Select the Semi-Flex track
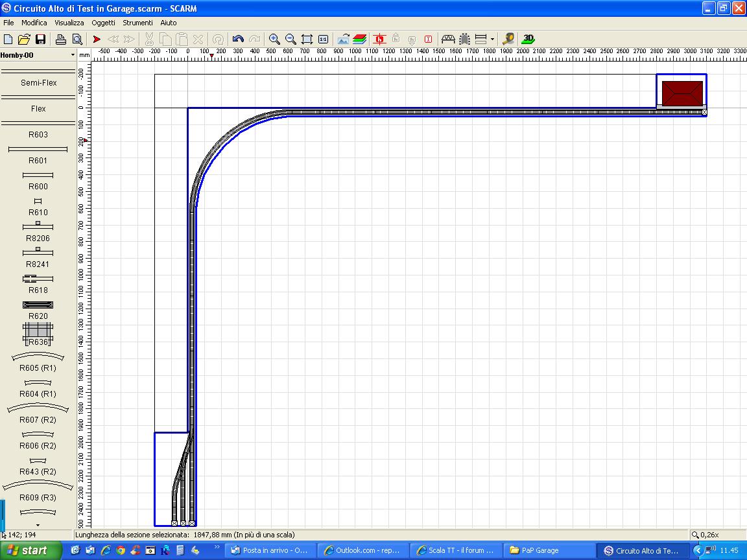 pos(38,78)
